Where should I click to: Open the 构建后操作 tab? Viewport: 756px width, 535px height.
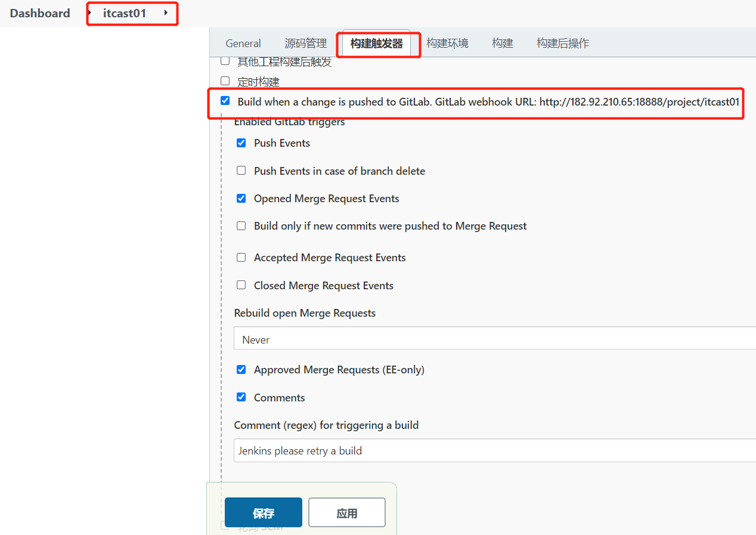click(563, 44)
